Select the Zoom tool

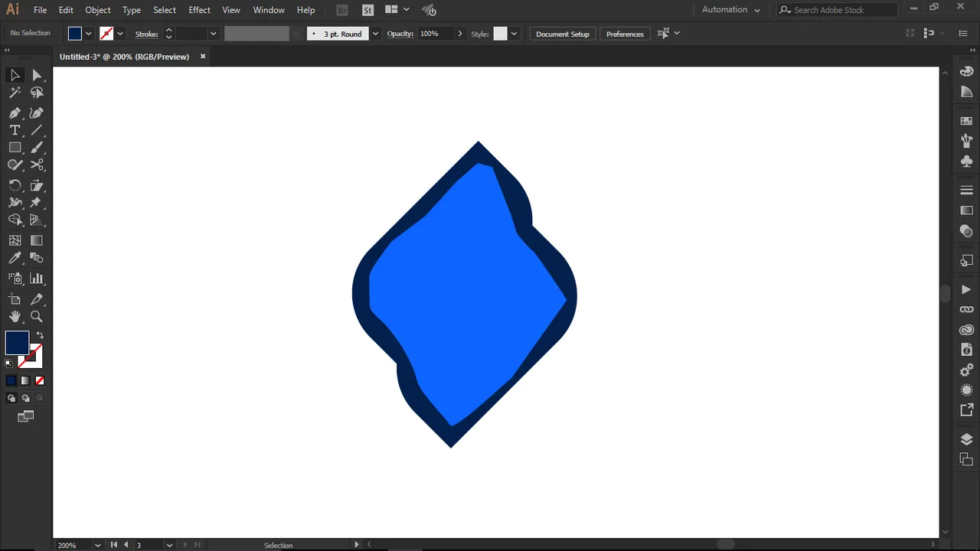tap(37, 317)
